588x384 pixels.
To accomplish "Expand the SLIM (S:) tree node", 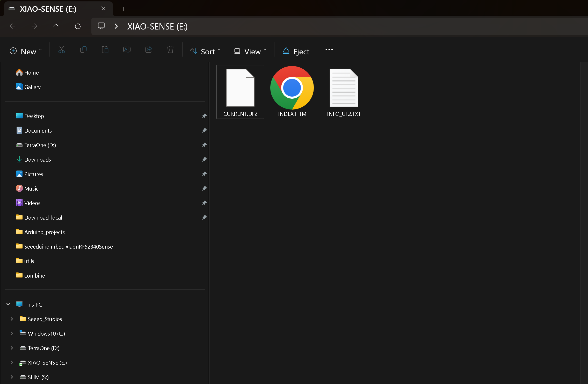I will point(12,377).
